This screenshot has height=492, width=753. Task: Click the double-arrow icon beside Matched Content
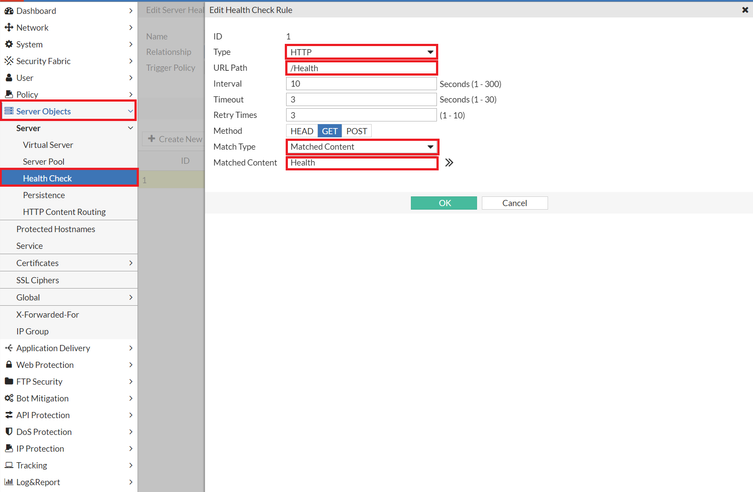(x=449, y=163)
